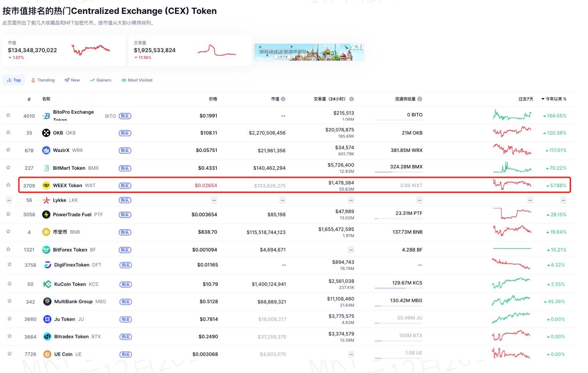Favorite the OKB row with its star

[8, 133]
